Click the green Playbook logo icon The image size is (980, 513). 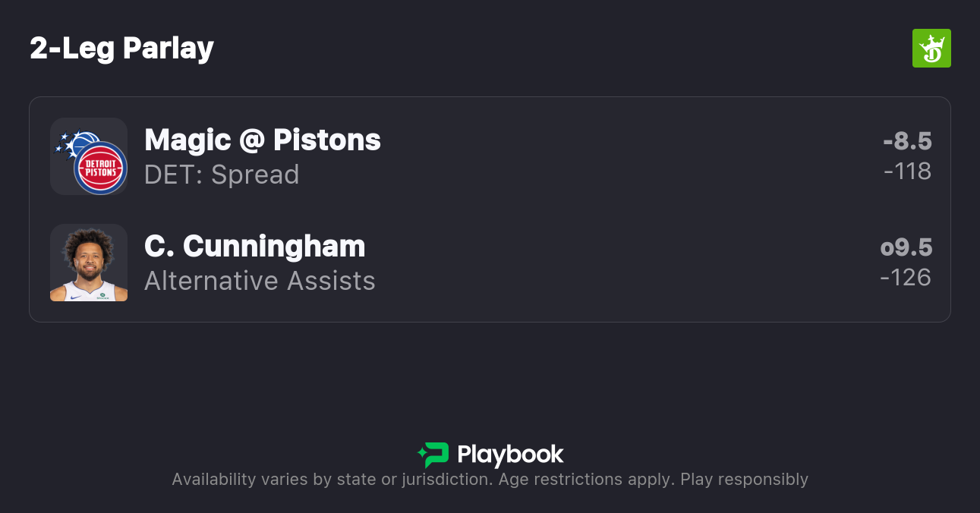point(433,455)
